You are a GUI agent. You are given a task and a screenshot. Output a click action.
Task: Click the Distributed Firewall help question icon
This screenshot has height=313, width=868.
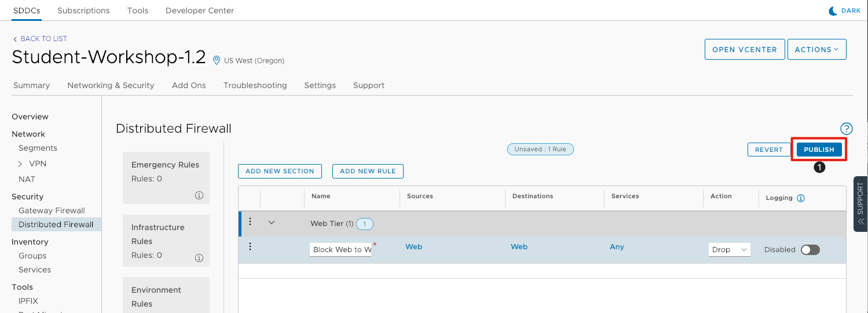(x=846, y=129)
